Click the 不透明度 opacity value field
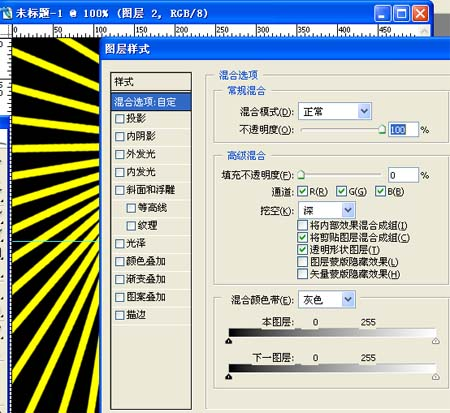The image size is (450, 413). click(x=403, y=129)
